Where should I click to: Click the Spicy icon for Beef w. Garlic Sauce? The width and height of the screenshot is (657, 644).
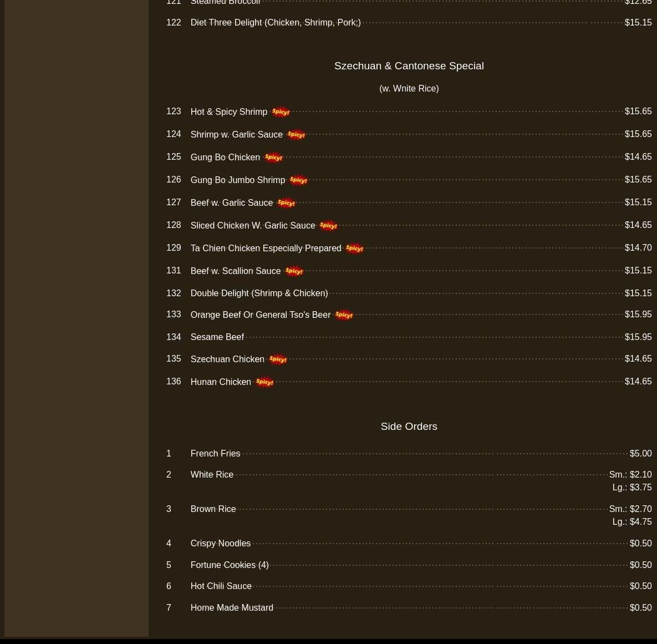point(286,203)
